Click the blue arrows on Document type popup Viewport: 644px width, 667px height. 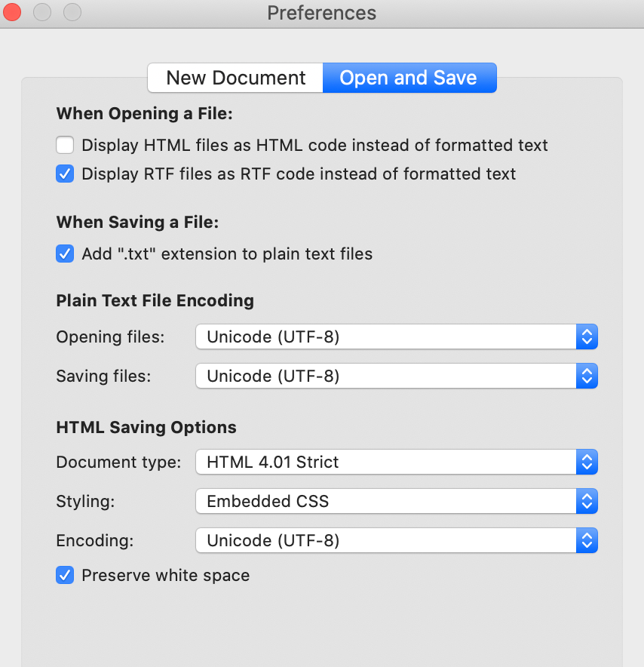pyautogui.click(x=587, y=462)
